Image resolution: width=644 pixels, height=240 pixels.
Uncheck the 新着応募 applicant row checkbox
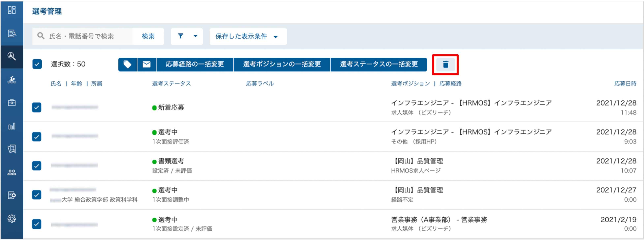[37, 107]
